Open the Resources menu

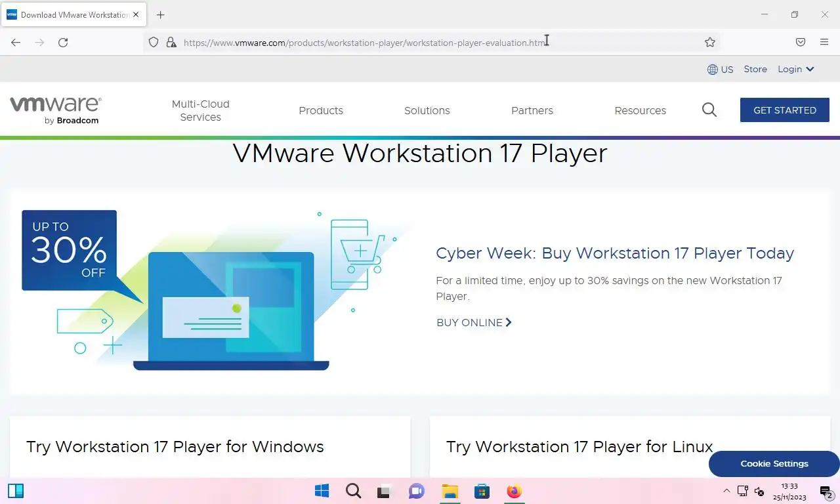click(x=640, y=110)
